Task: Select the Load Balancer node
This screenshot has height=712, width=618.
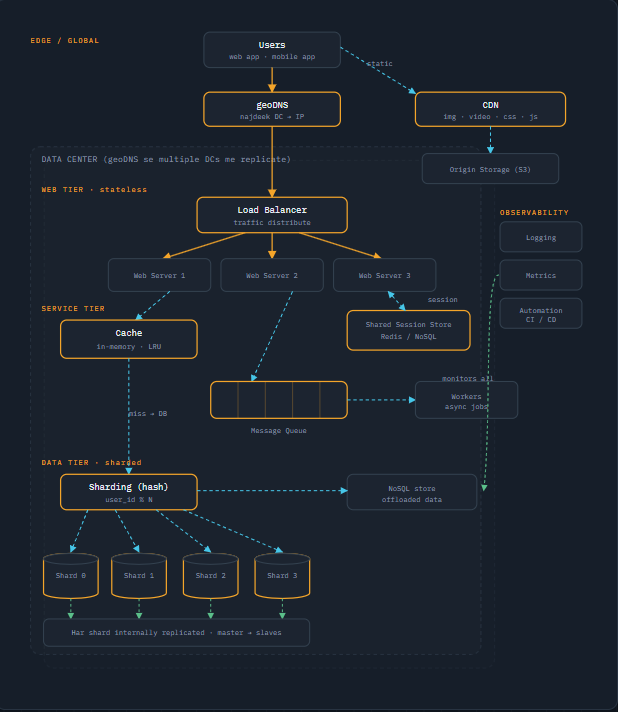Action: coord(272,215)
